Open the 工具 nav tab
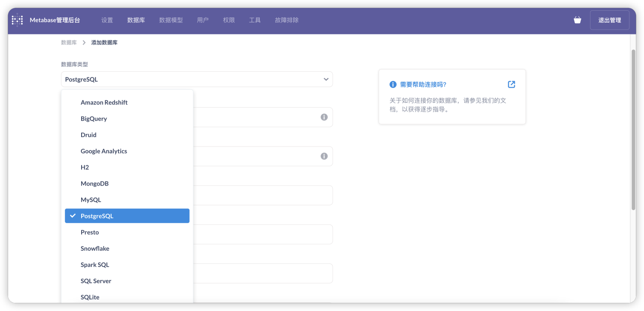This screenshot has width=644, height=311. click(255, 20)
